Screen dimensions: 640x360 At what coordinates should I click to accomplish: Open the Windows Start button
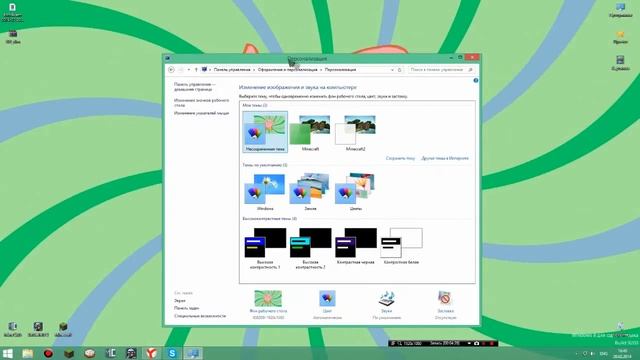click(x=8, y=353)
